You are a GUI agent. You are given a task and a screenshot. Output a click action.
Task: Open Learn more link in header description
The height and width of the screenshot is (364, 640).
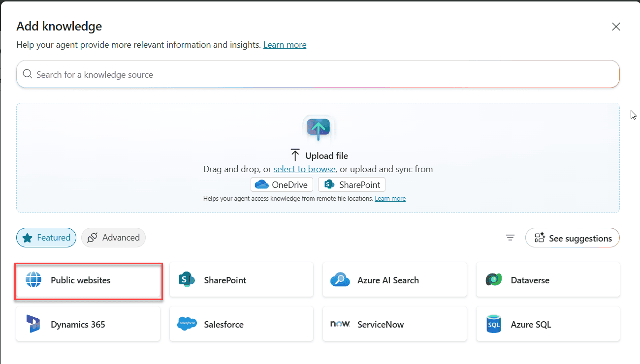click(x=285, y=45)
